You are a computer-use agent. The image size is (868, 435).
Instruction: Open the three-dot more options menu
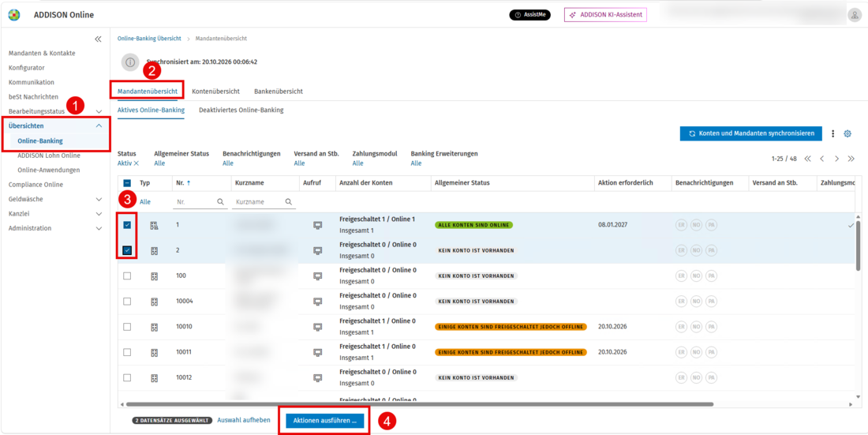pyautogui.click(x=833, y=133)
